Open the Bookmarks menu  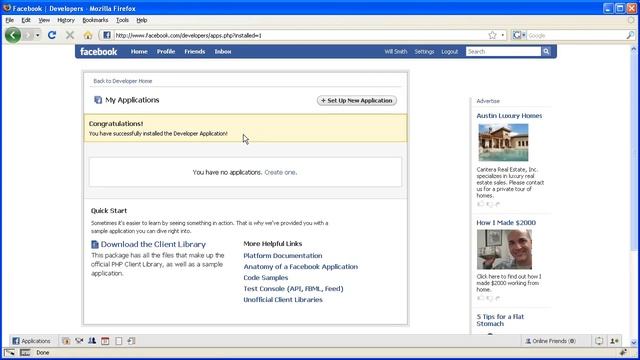[x=95, y=20]
